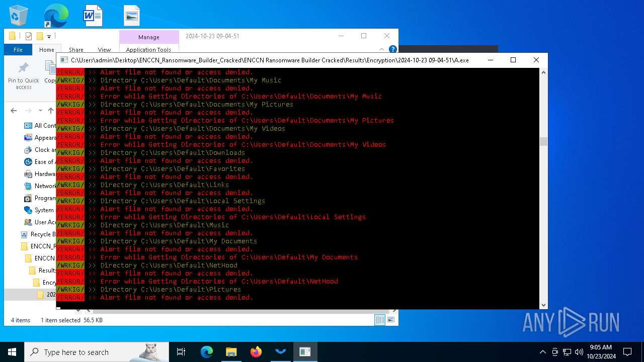Click the Explorer window maximize button
The image size is (644, 362).
coord(364,36)
